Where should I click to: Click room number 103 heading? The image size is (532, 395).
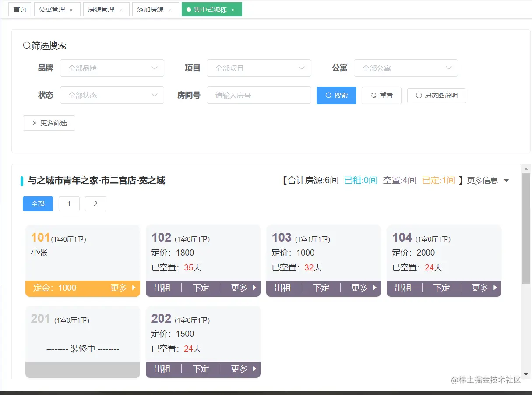pos(282,238)
